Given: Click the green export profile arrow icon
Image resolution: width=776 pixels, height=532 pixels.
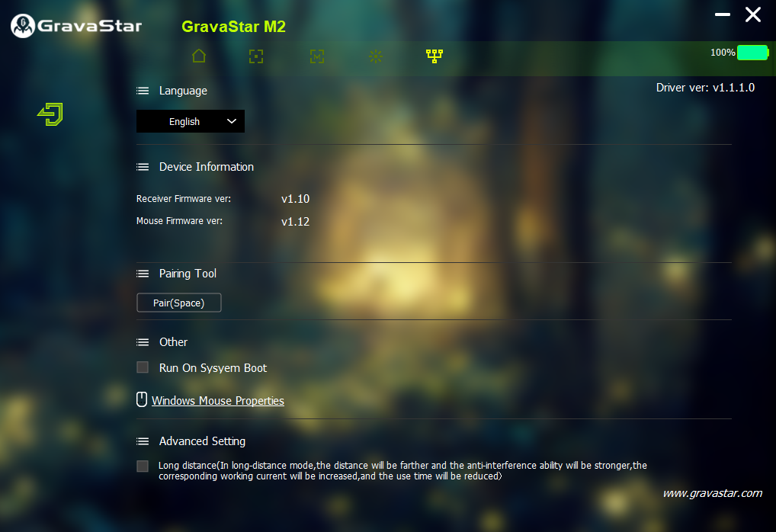Looking at the screenshot, I should click(50, 114).
